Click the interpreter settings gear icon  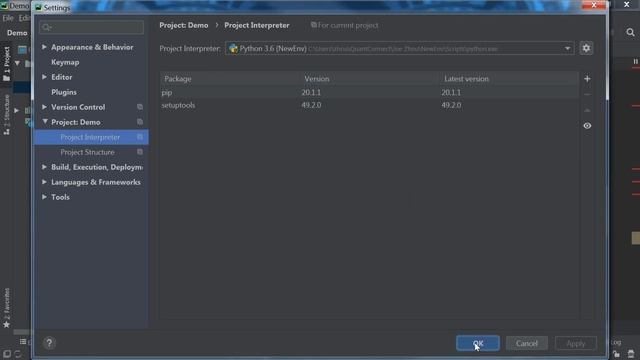tap(586, 48)
